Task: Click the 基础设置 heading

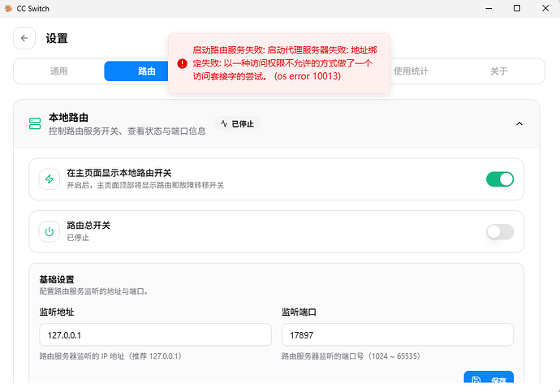Action: (x=57, y=279)
